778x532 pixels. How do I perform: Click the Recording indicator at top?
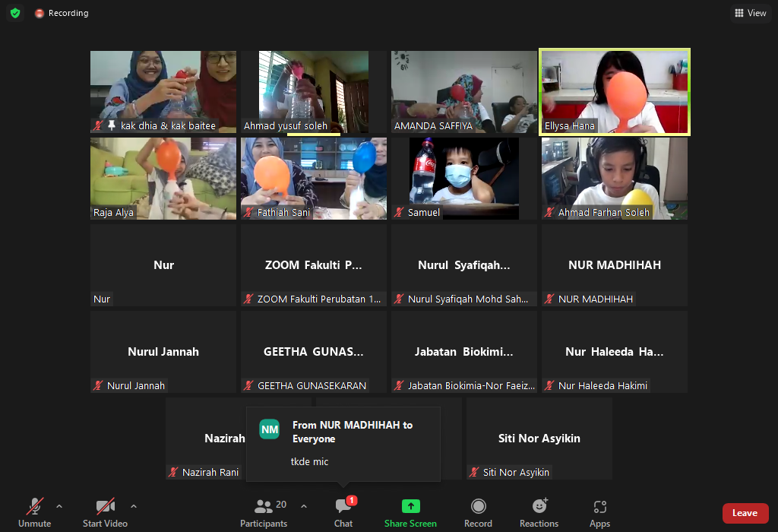pyautogui.click(x=62, y=13)
